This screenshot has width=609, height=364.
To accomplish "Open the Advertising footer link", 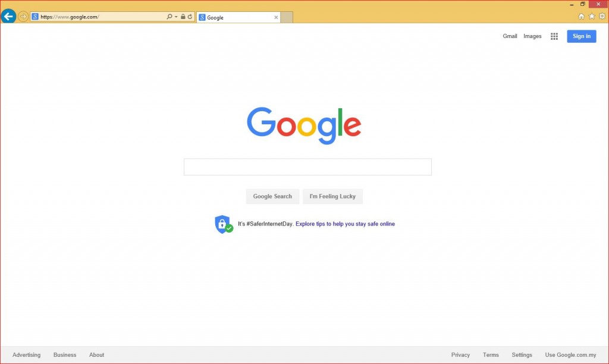I will [x=26, y=354].
